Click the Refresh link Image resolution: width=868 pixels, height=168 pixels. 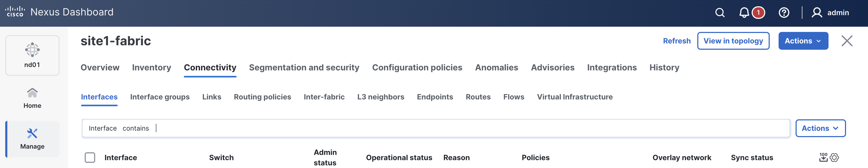677,41
